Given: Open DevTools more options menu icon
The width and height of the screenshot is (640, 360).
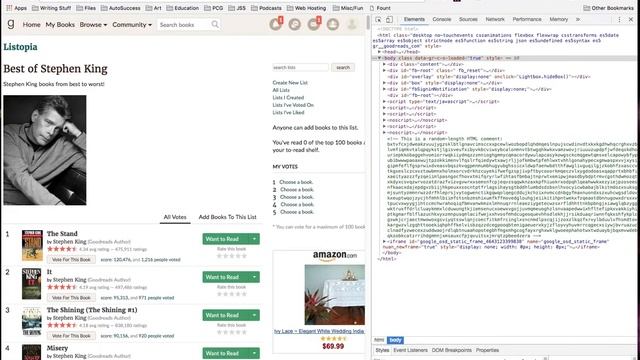Looking at the screenshot, I should pyautogui.click(x=619, y=20).
